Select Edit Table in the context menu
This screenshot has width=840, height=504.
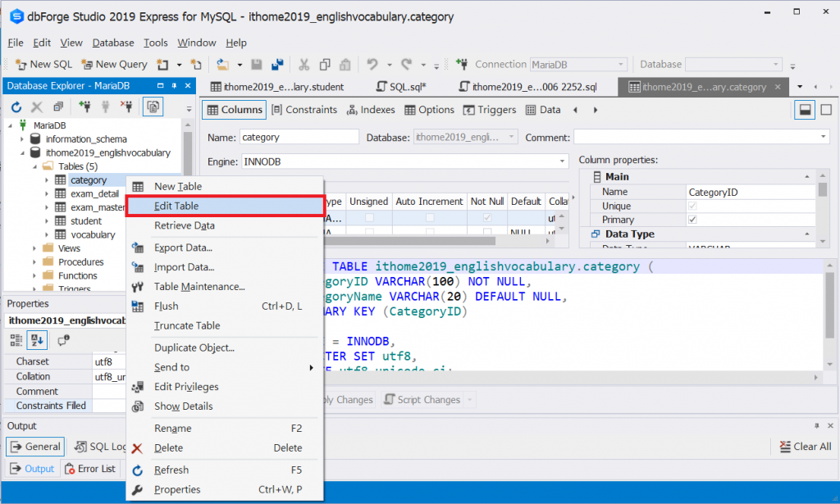point(225,206)
